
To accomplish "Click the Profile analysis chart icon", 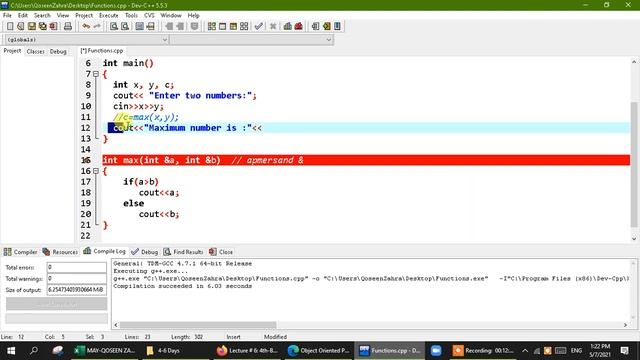I will pos(288,26).
